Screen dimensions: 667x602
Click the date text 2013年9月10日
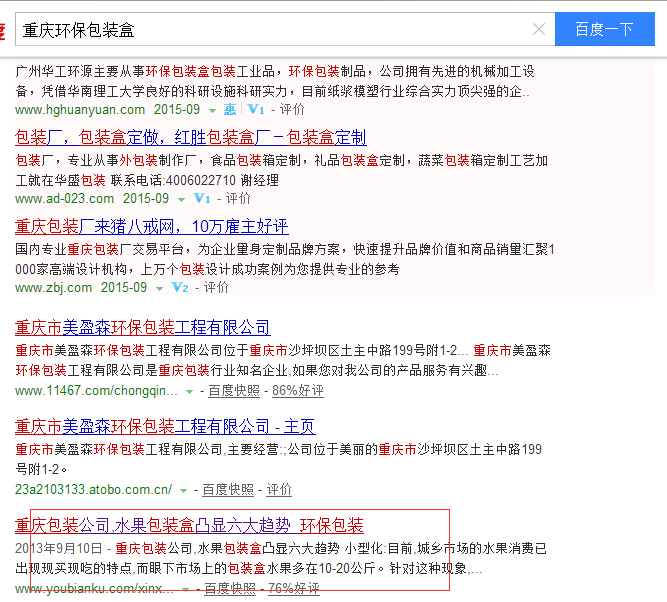click(59, 548)
